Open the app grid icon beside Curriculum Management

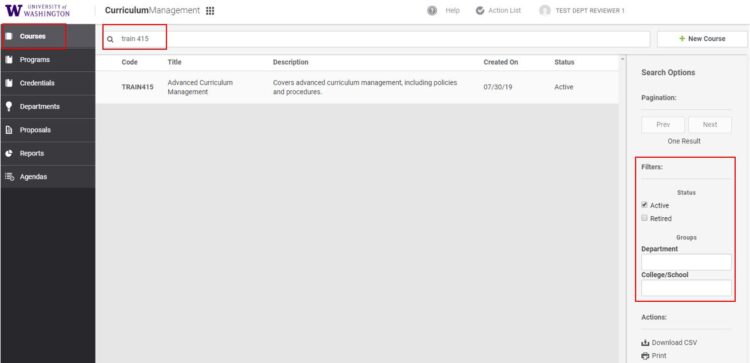coord(210,11)
